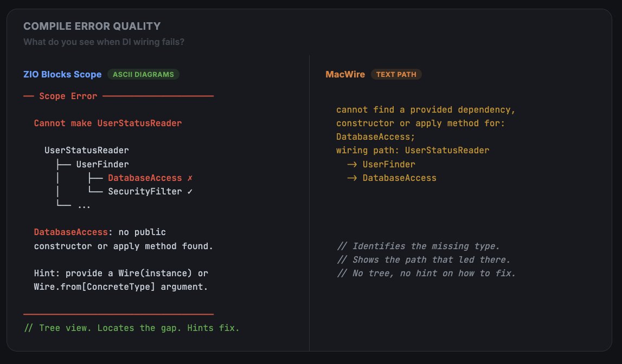Click 'DatabaseAccess' in MacWire wiring path
622x364 pixels.
point(400,178)
